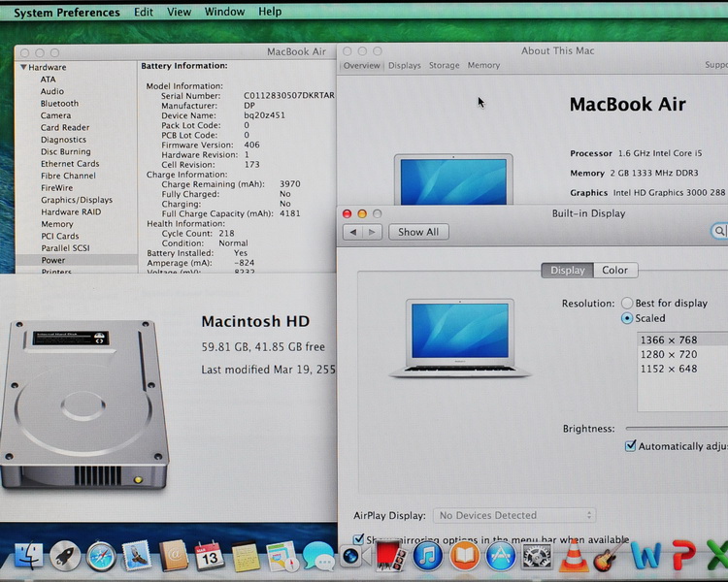
Task: Launch VLC traffic cone icon
Action: tap(574, 555)
